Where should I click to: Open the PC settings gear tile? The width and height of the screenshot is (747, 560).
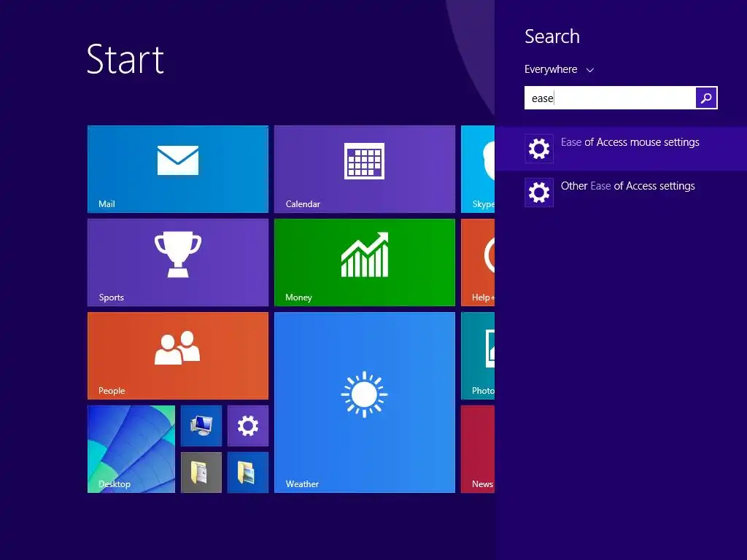click(248, 426)
